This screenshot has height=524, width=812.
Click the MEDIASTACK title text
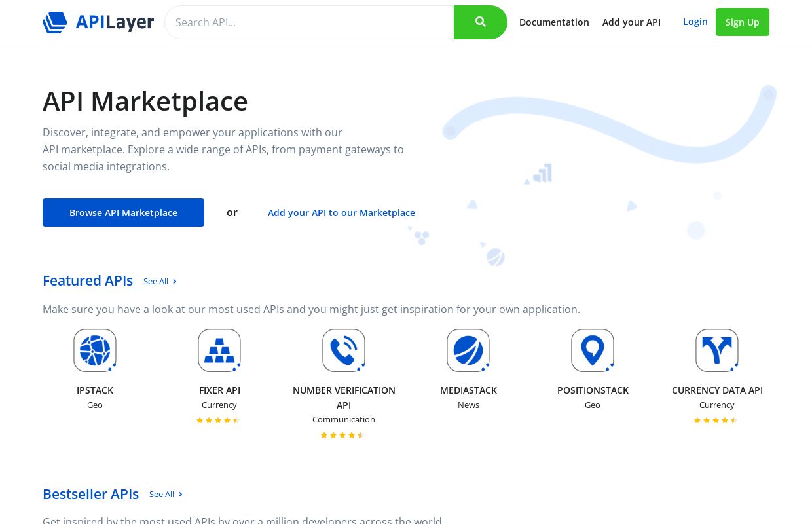click(468, 390)
